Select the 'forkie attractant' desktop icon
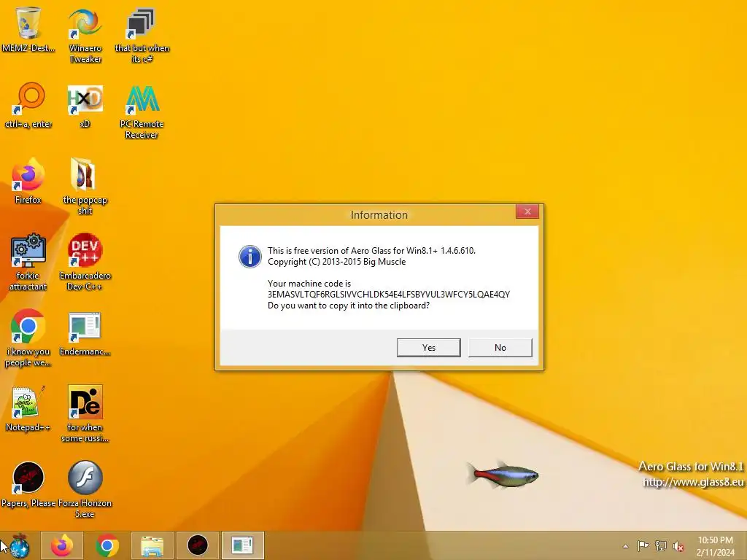Viewport: 747px width, 560px height. pos(28,262)
